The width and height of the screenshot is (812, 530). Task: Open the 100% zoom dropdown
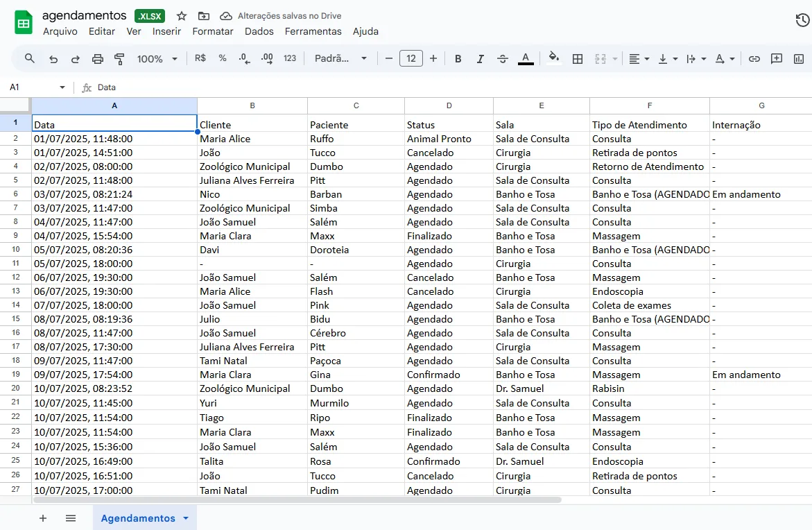[x=157, y=59]
